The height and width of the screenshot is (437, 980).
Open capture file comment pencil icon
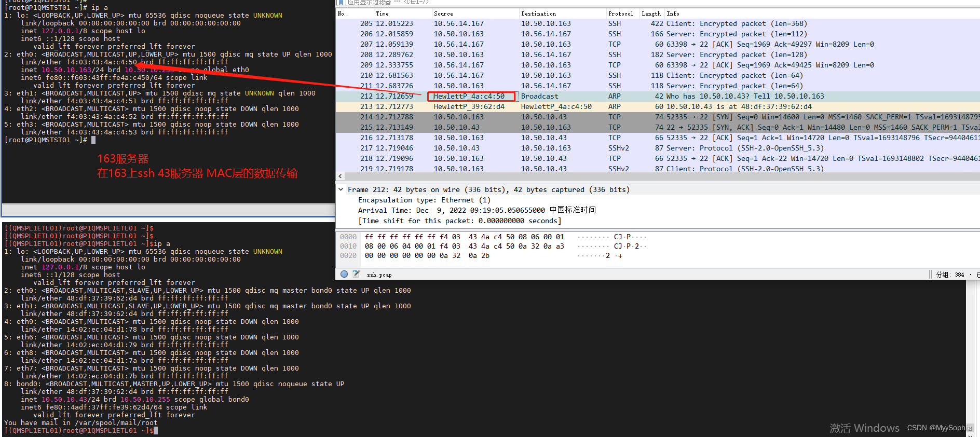(x=356, y=274)
